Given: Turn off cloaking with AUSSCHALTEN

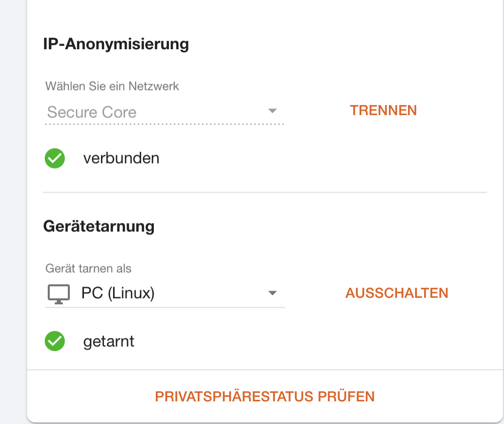Looking at the screenshot, I should tap(396, 293).
